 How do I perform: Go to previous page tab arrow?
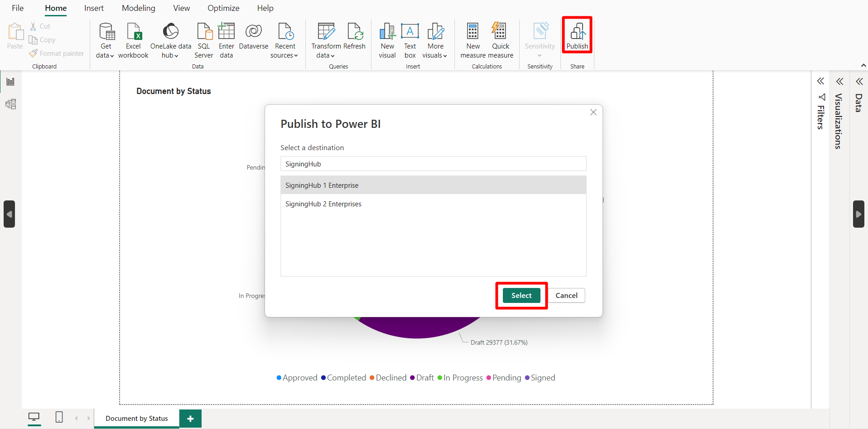point(76,418)
